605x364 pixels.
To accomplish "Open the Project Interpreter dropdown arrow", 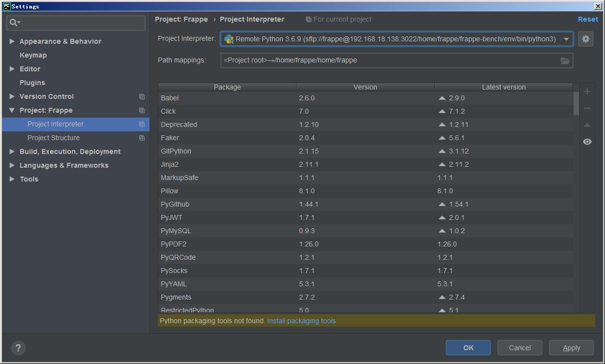I will click(x=566, y=39).
